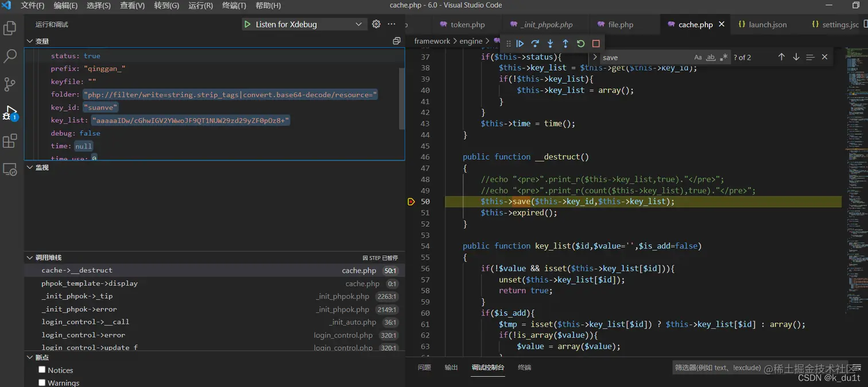Enable the Warnings breakpoint checkbox

(42, 382)
